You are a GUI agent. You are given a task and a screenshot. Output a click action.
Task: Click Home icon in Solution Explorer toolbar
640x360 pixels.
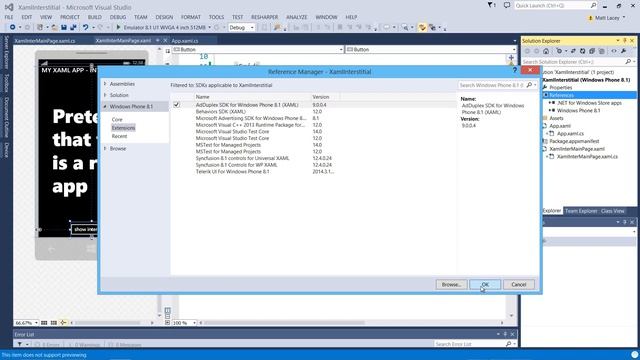pyautogui.click(x=546, y=51)
